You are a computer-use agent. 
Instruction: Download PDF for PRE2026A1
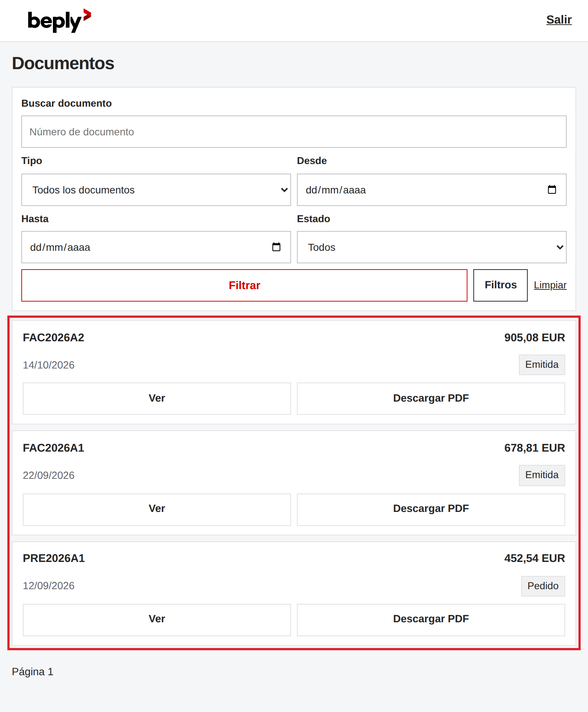[x=431, y=620]
